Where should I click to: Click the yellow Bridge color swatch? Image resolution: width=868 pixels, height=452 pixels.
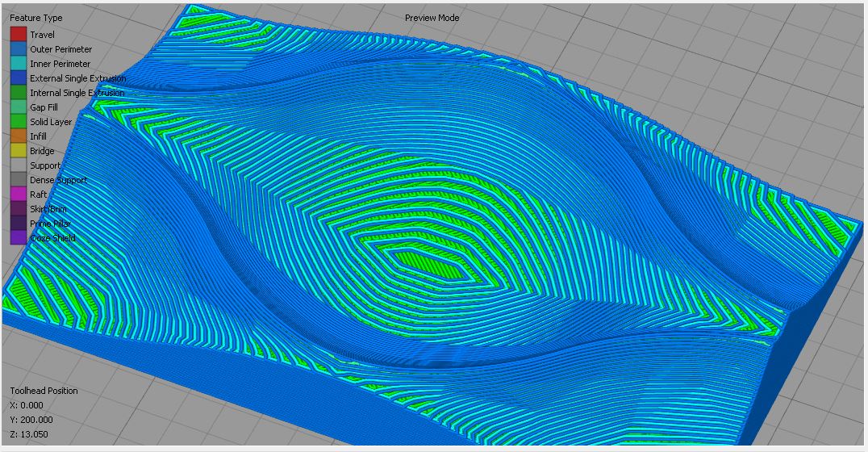(x=19, y=151)
